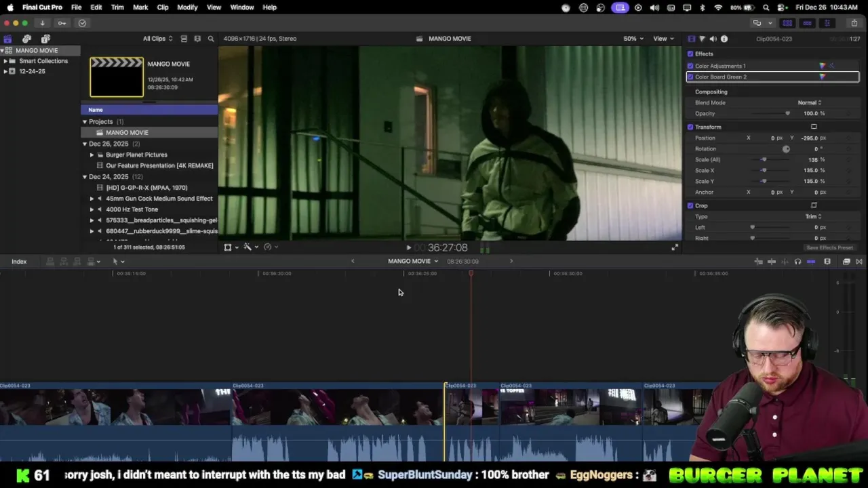Open Background Tasks checkmark button
Image resolution: width=868 pixels, height=488 pixels.
82,23
